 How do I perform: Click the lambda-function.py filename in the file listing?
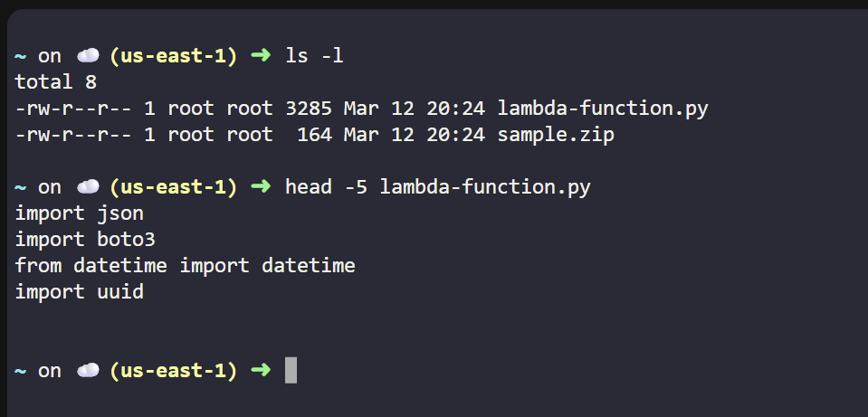603,109
